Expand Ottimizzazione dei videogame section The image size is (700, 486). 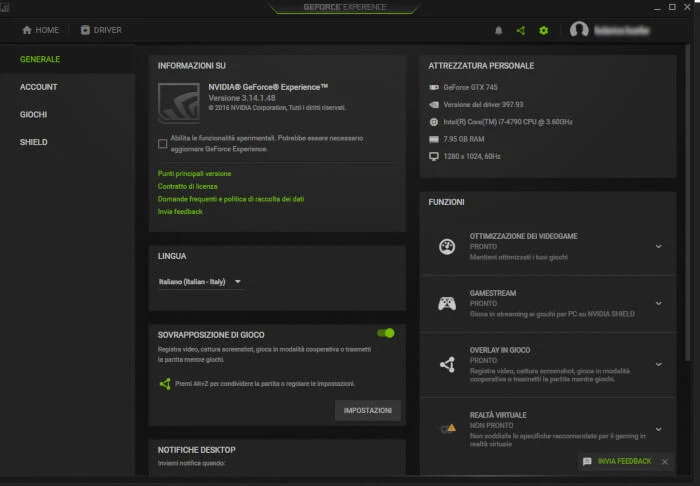(x=658, y=246)
